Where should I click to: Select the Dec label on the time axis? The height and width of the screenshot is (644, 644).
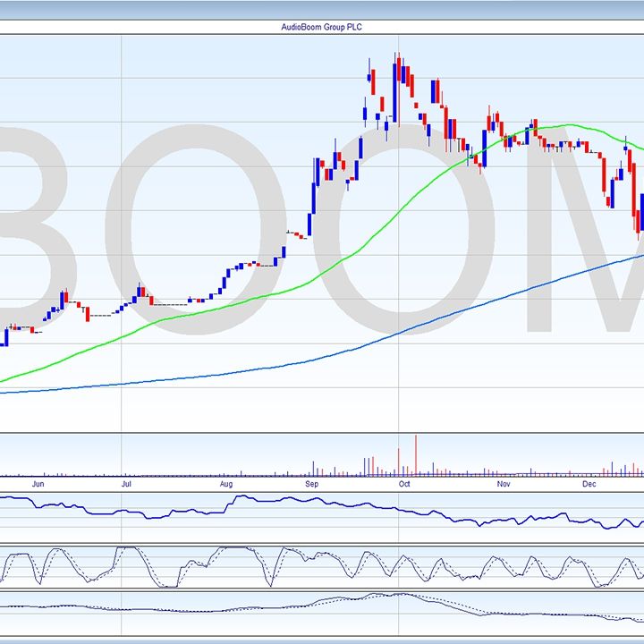[x=589, y=484]
